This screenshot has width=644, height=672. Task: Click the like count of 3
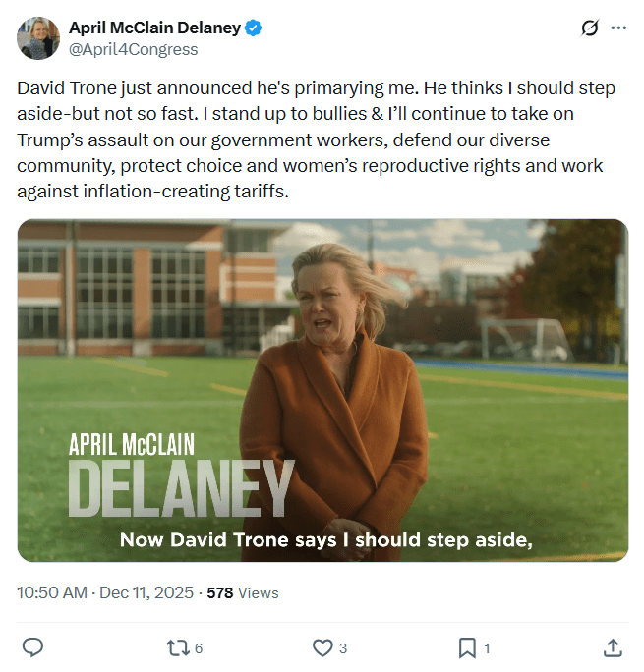point(343,647)
